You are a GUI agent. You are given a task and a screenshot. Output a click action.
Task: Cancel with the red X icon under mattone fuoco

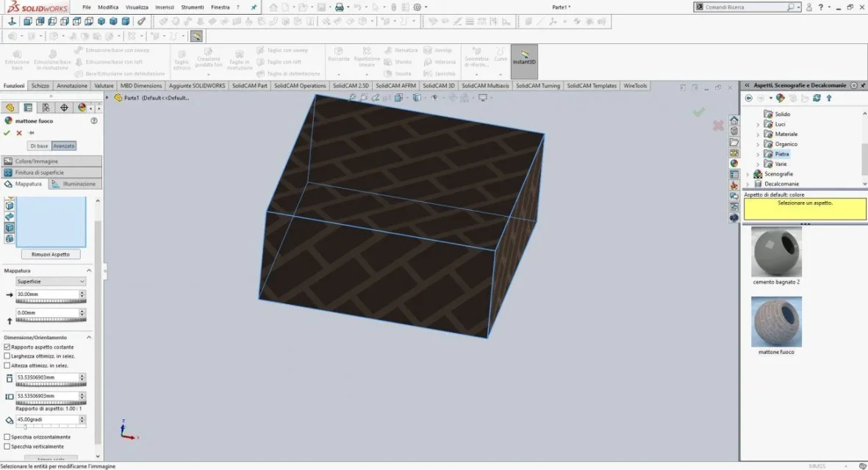coord(19,133)
